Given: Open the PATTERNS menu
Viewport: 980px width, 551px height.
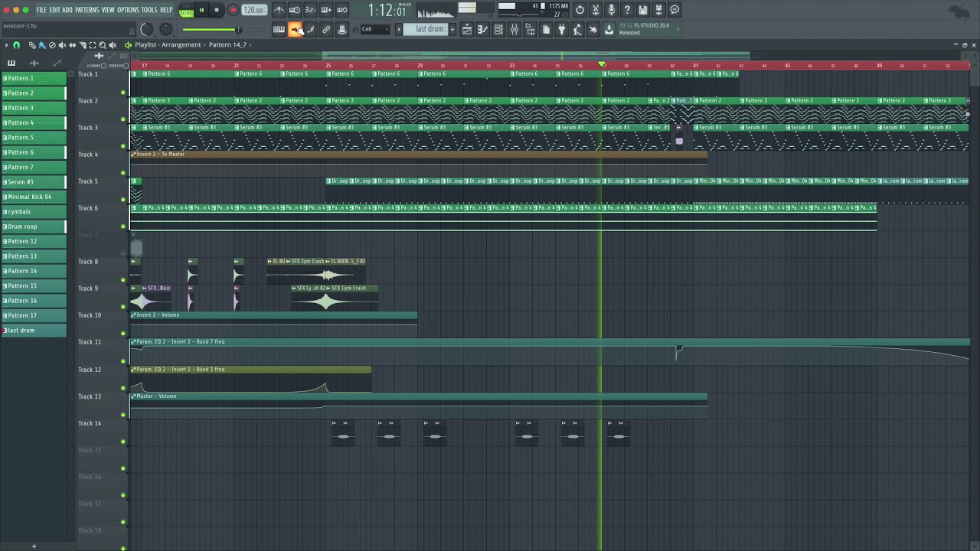Looking at the screenshot, I should coord(87,10).
